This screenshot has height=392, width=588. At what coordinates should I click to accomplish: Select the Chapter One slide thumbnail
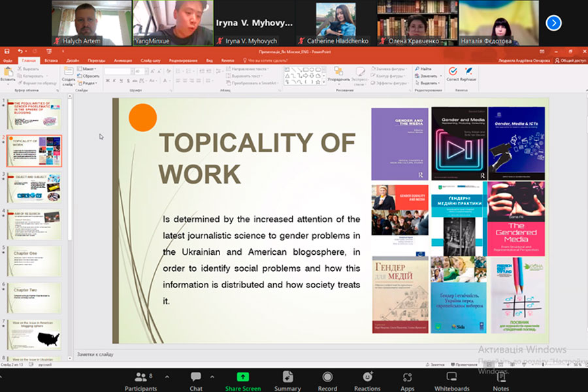[x=34, y=261]
